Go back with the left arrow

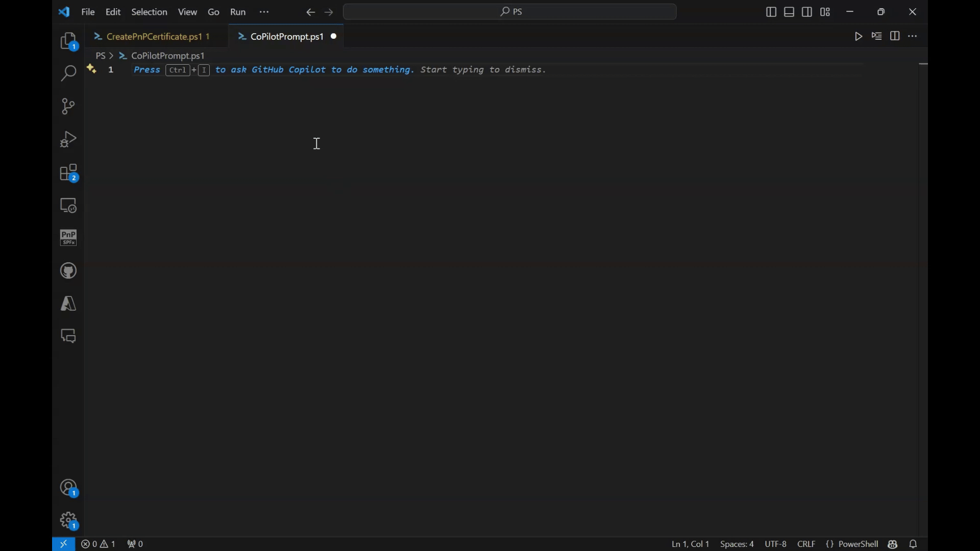pyautogui.click(x=311, y=12)
